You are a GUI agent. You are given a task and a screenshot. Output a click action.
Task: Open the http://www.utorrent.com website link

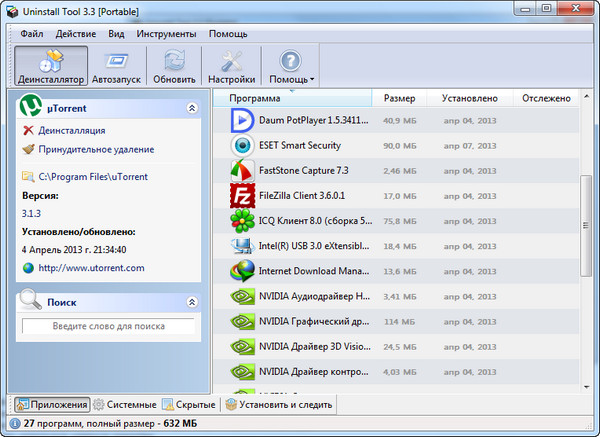tap(91, 268)
